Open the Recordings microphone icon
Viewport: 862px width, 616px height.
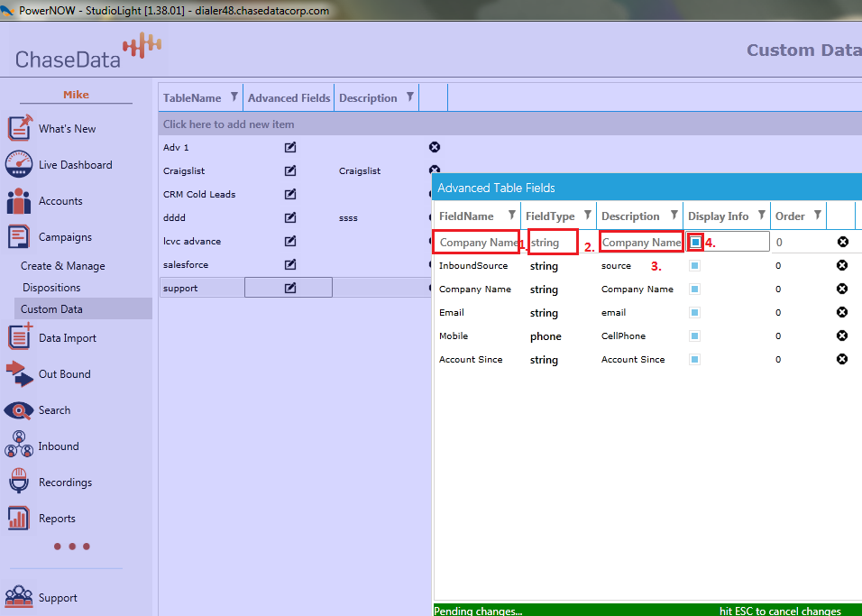click(x=19, y=482)
